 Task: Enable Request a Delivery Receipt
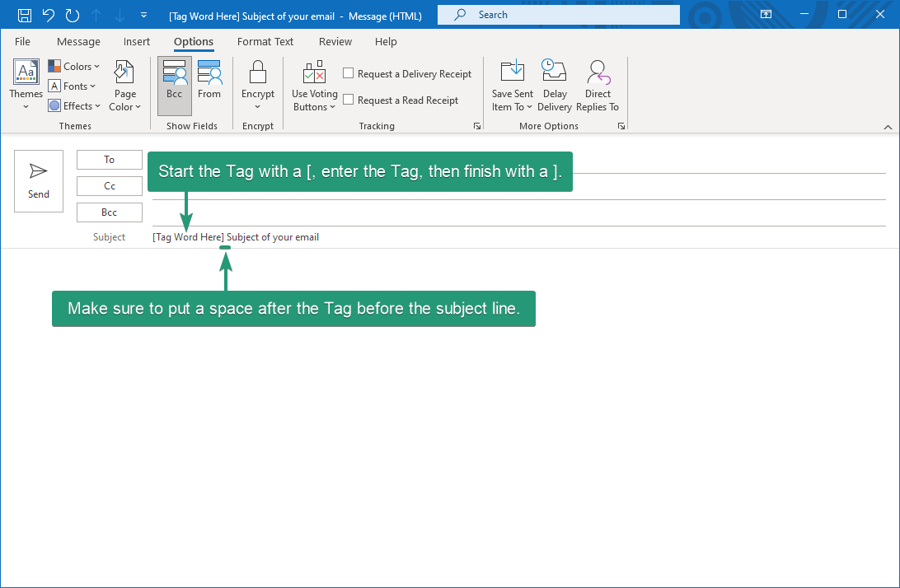point(349,73)
